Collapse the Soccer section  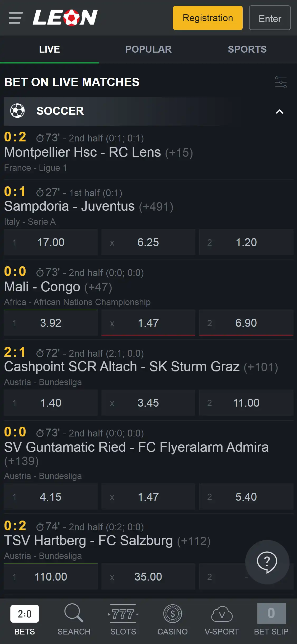(279, 112)
